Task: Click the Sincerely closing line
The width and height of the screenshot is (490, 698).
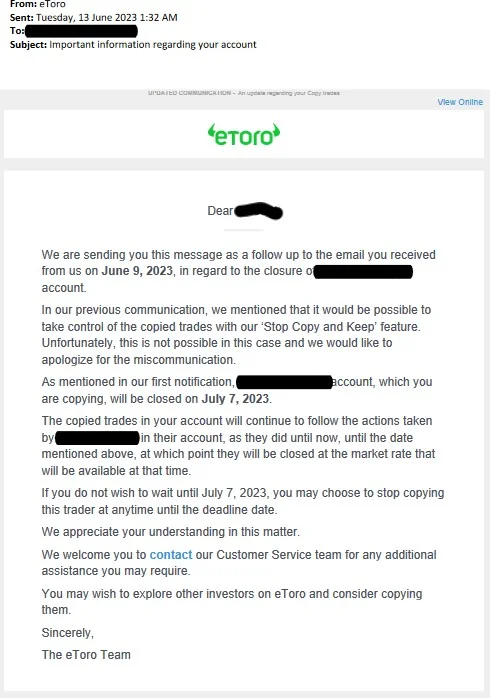Action: [x=68, y=633]
